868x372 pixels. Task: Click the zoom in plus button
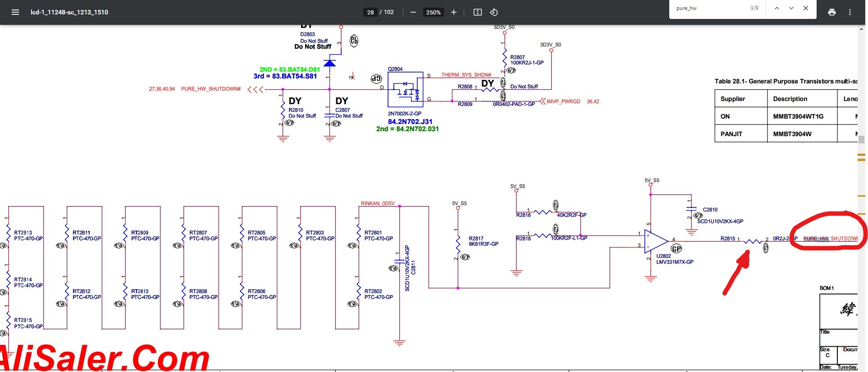[454, 12]
